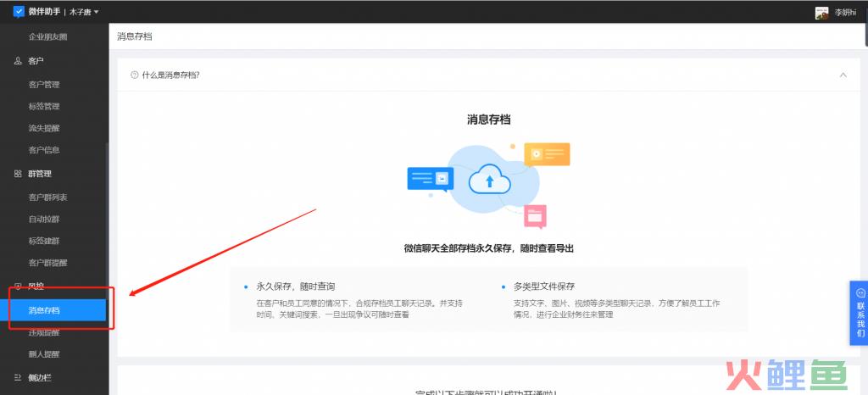Open the 李妍hi account name
868x395 pixels.
click(845, 13)
